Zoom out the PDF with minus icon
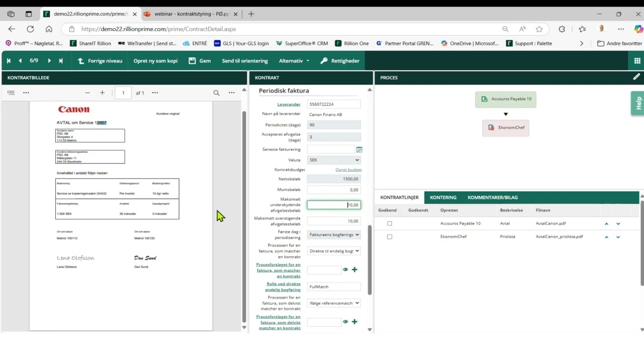 click(87, 93)
